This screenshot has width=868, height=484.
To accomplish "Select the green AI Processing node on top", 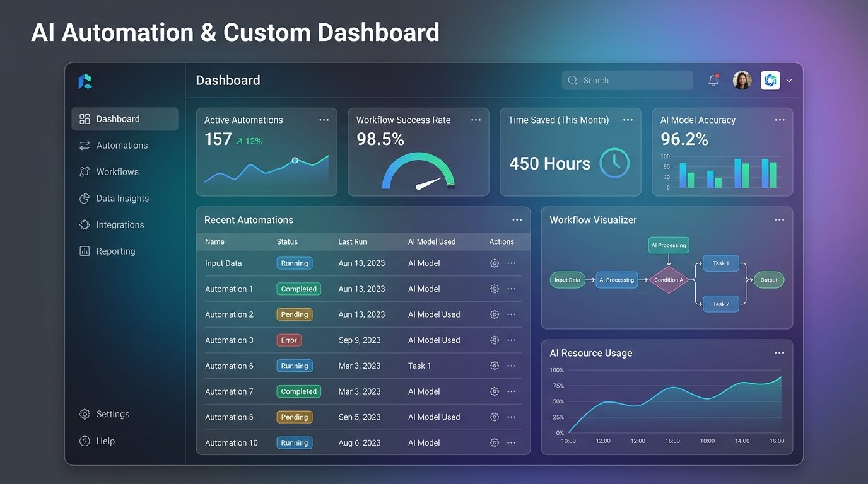I will [668, 245].
